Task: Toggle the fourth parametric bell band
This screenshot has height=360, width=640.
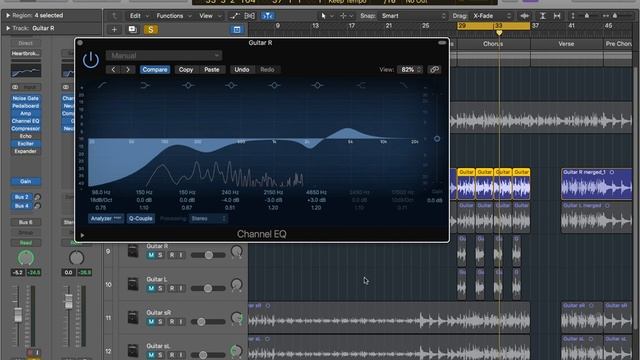Action: [x=317, y=85]
